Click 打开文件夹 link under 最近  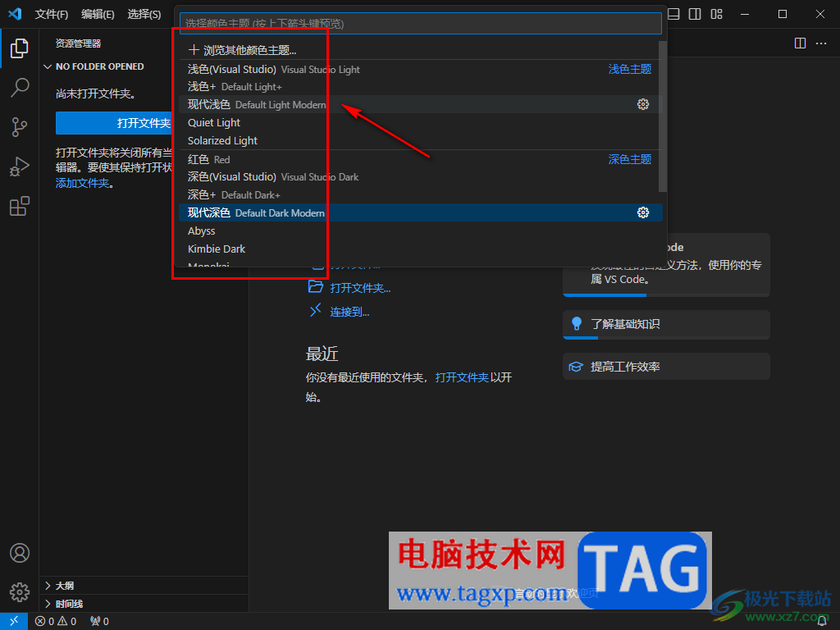pyautogui.click(x=462, y=377)
